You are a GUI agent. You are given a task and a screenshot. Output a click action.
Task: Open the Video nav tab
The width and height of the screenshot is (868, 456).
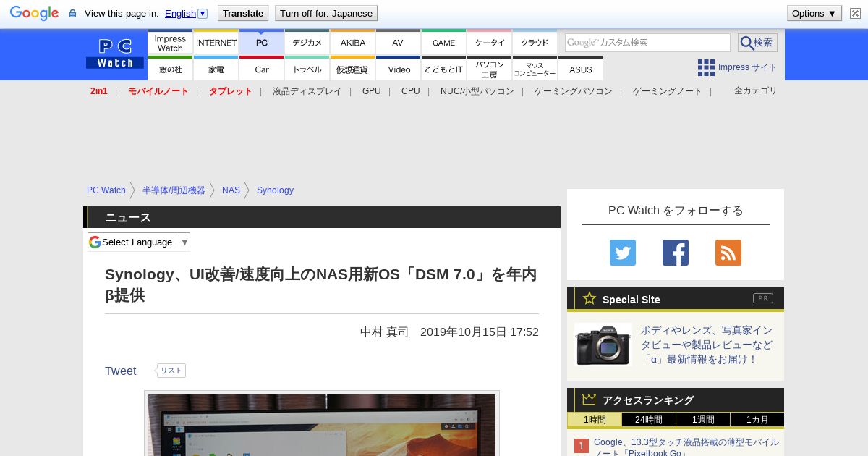[398, 69]
